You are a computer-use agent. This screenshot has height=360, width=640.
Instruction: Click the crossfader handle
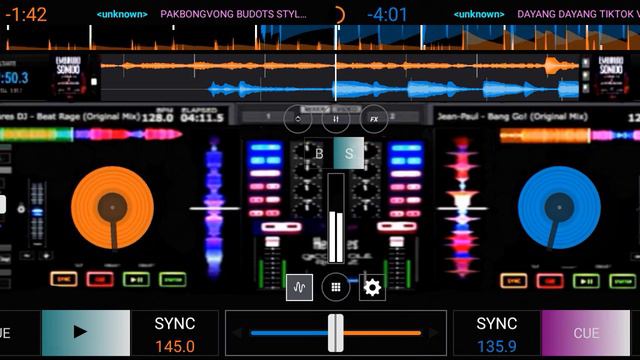(x=336, y=333)
